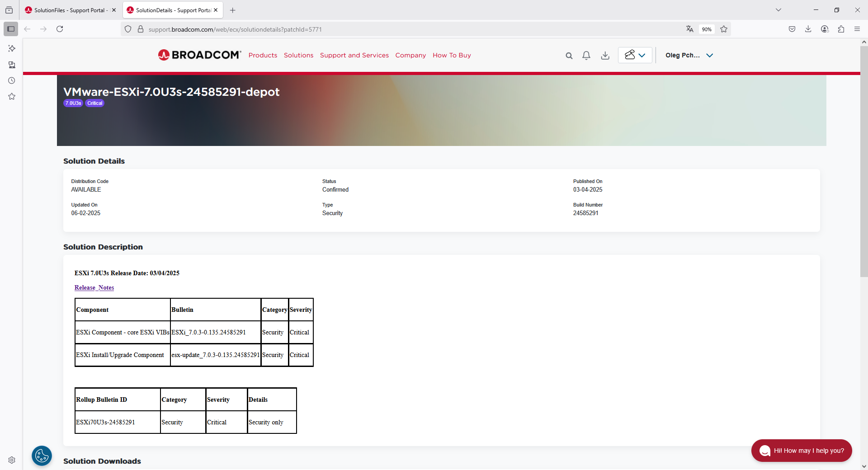868x470 pixels.
Task: Open Bookmarks sidebar star icon
Action: (12, 96)
